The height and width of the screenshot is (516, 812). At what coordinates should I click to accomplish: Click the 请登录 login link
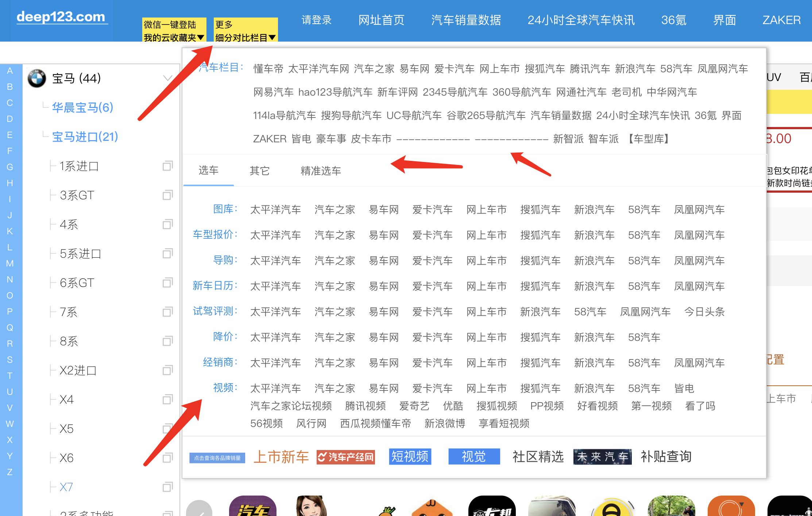tap(316, 20)
